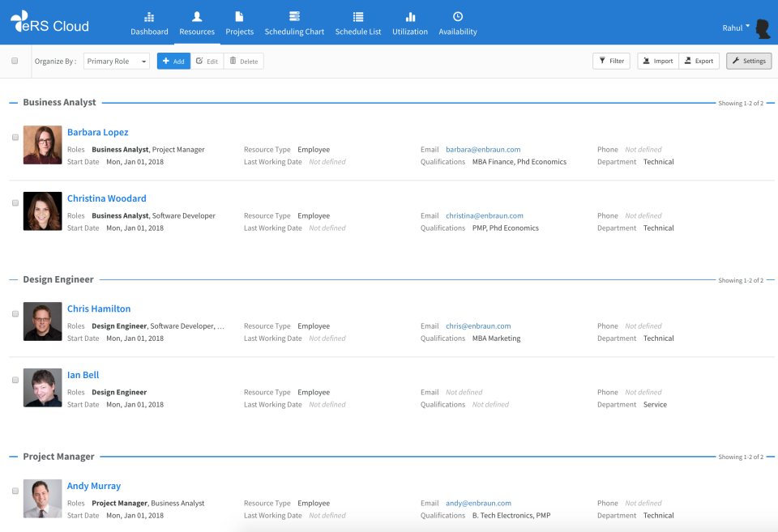Click the Add resource button

pyautogui.click(x=173, y=61)
